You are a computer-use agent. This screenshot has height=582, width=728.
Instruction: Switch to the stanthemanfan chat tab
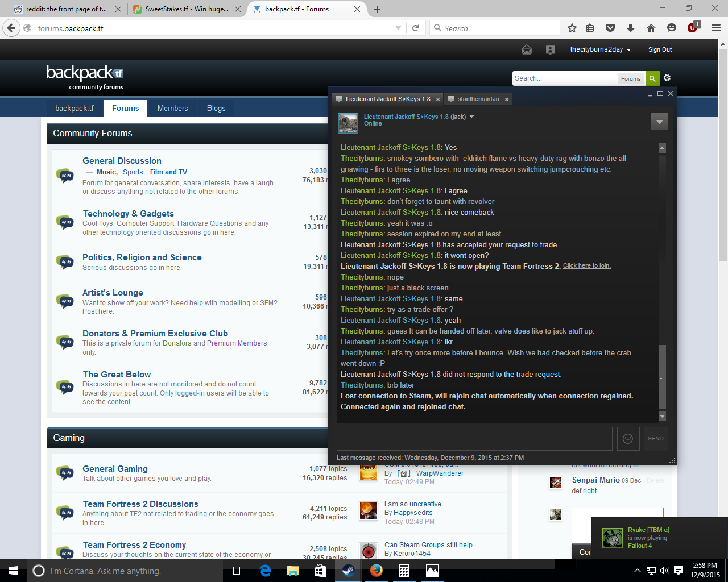[478, 99]
